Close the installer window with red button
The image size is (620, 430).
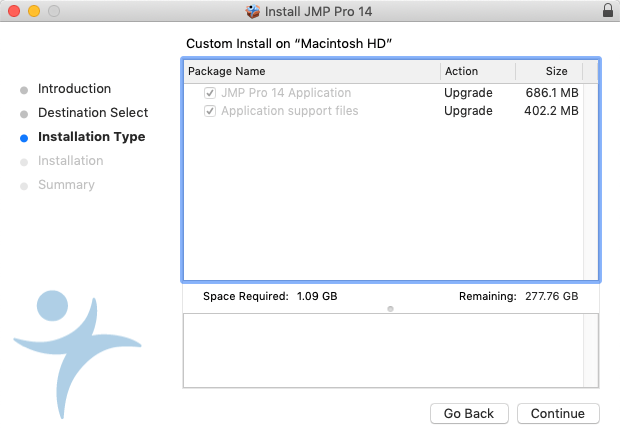(14, 11)
